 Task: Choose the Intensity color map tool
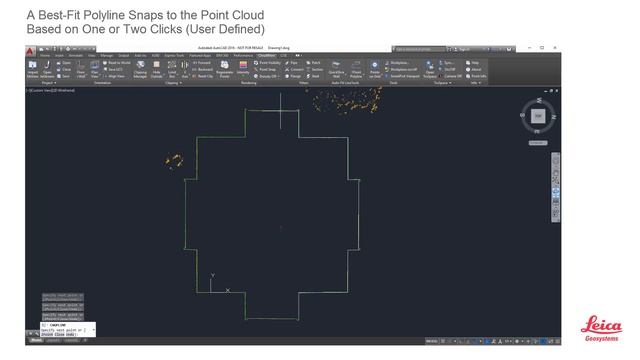tap(243, 69)
